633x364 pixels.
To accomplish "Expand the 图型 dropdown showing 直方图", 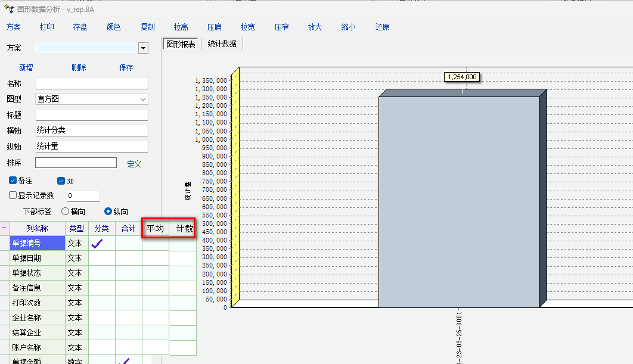I will point(143,99).
